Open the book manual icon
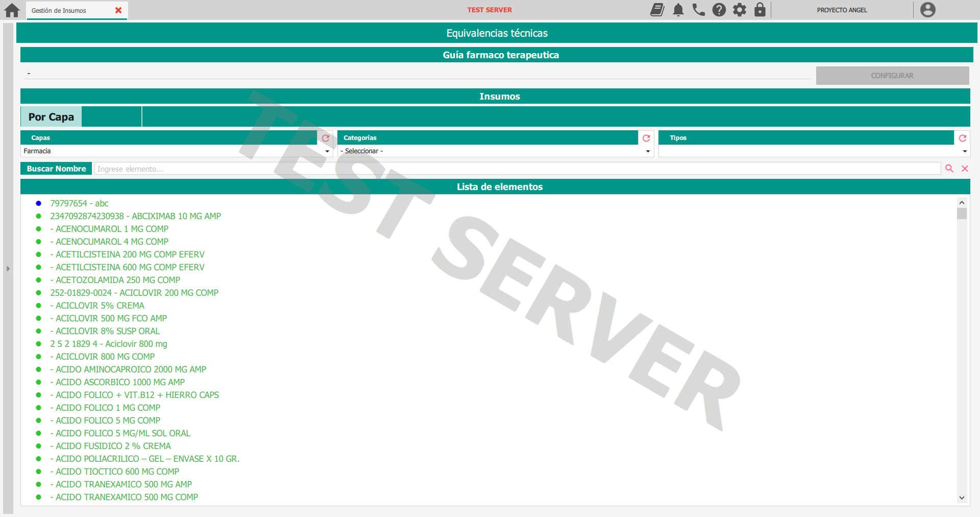This screenshot has width=980, height=517. (x=657, y=10)
